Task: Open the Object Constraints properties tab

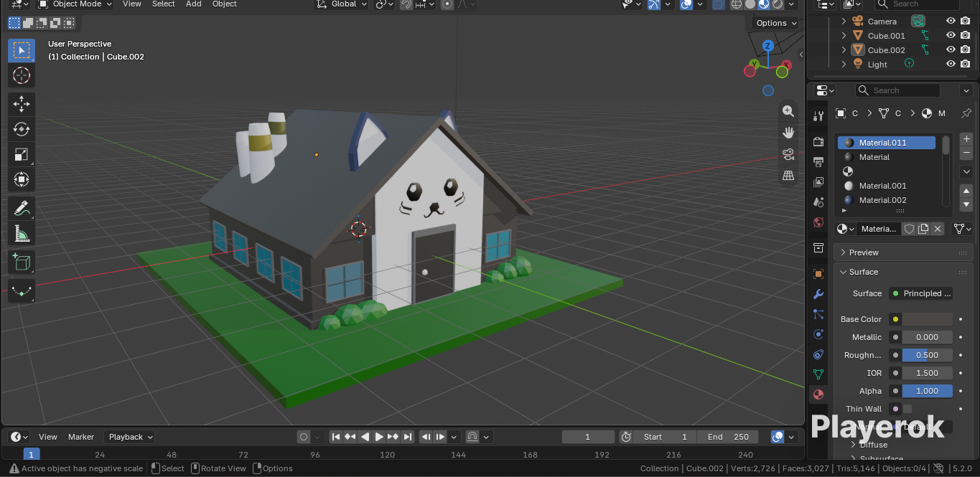Action: click(818, 354)
